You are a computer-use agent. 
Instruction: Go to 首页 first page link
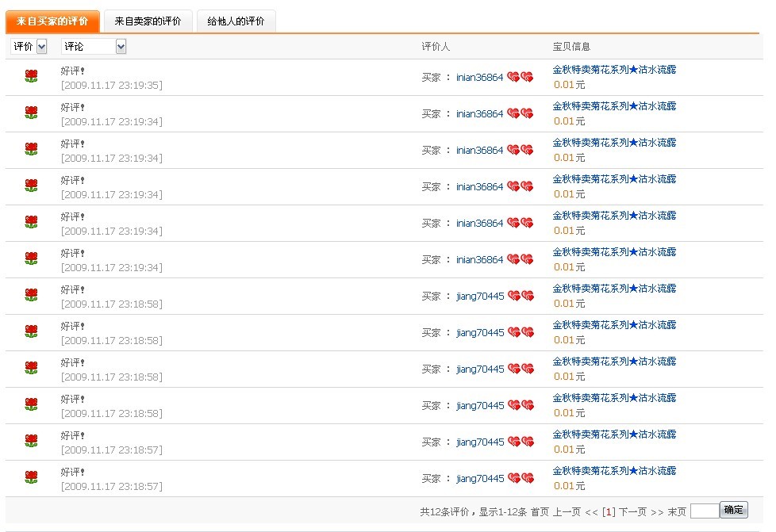coord(540,512)
